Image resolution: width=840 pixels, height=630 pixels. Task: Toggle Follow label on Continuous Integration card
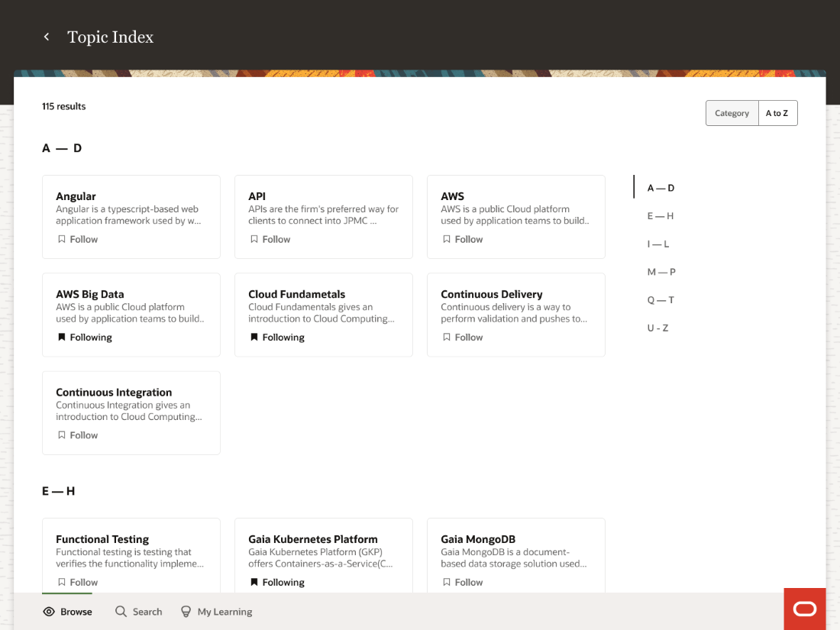(x=83, y=435)
